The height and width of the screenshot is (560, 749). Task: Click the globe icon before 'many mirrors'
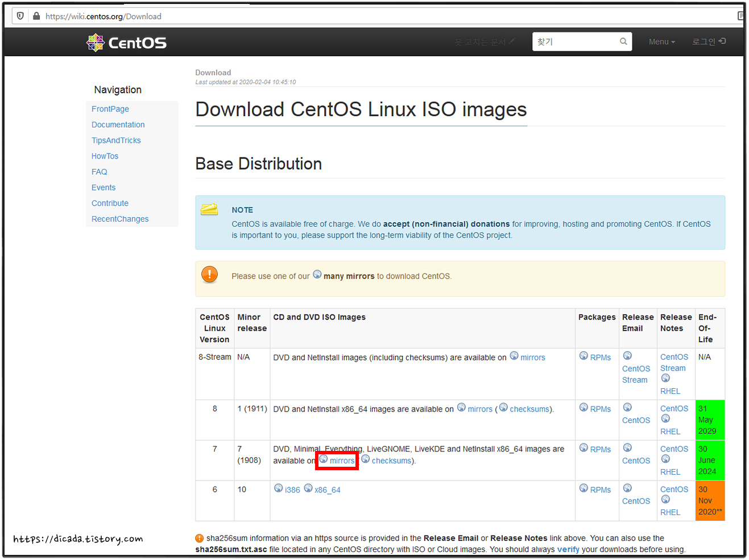click(317, 274)
